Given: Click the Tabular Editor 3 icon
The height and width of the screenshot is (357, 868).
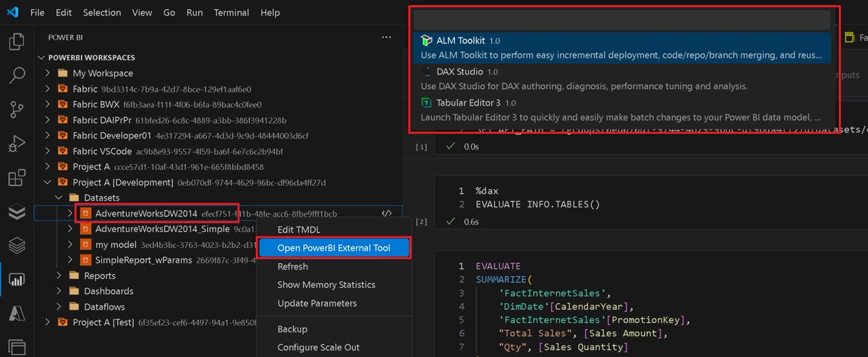Looking at the screenshot, I should click(x=427, y=103).
